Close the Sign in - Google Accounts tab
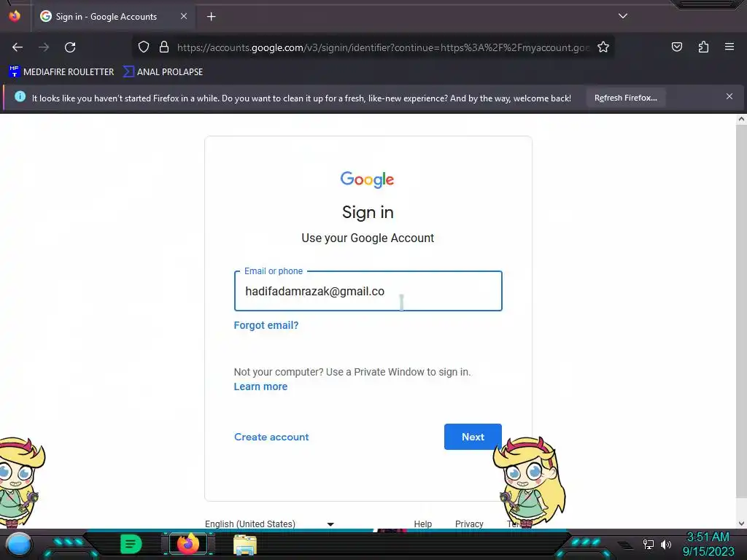Screen dimensions: 747x560 [x=184, y=16]
